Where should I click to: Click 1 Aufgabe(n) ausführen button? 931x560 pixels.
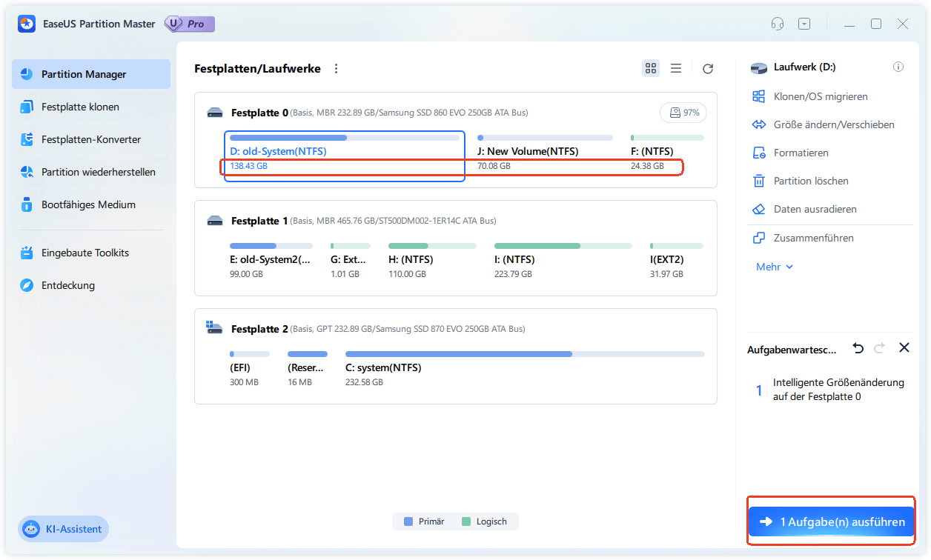click(831, 522)
